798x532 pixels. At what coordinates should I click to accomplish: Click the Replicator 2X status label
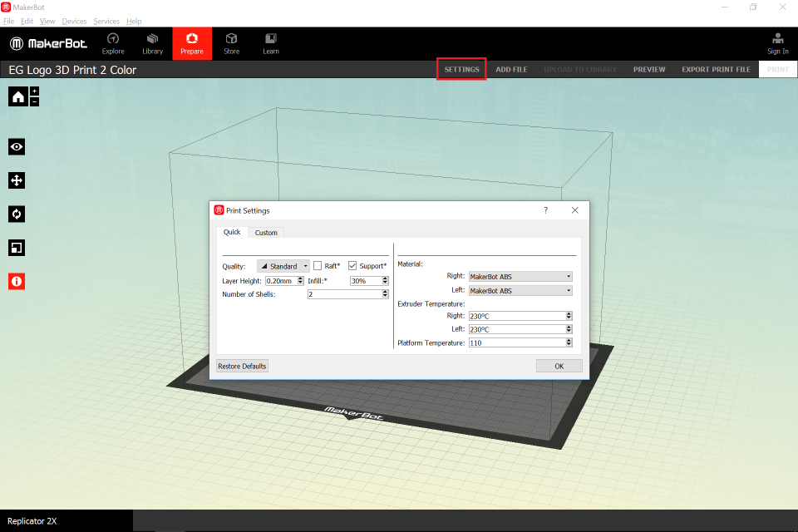[x=32, y=521]
